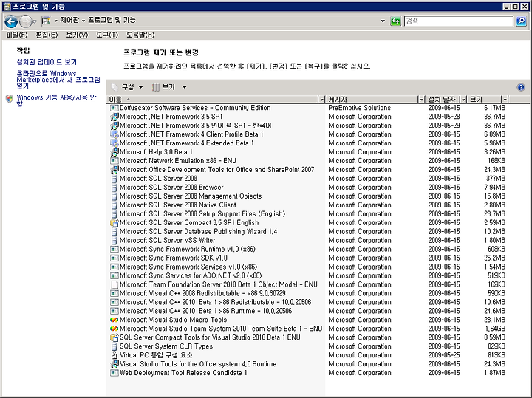Open the 보기(V) menu
Viewport: 532px width, 398px height.
tap(77, 35)
